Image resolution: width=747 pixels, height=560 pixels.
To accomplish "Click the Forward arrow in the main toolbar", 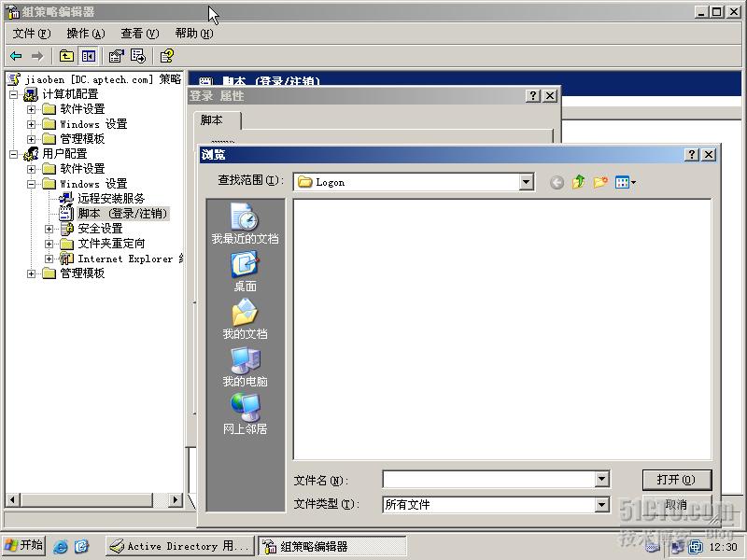I will pyautogui.click(x=37, y=56).
